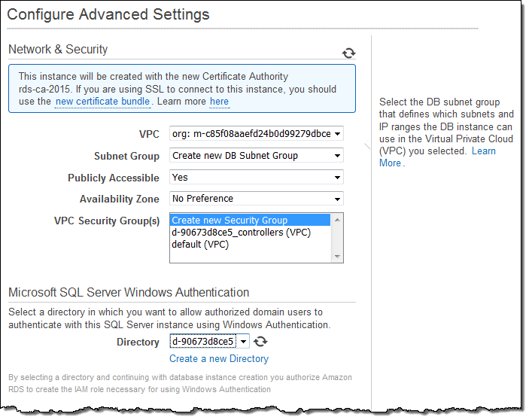The height and width of the screenshot is (420, 529).
Task: Click the Configure Advanced Settings title
Action: pyautogui.click(x=108, y=14)
